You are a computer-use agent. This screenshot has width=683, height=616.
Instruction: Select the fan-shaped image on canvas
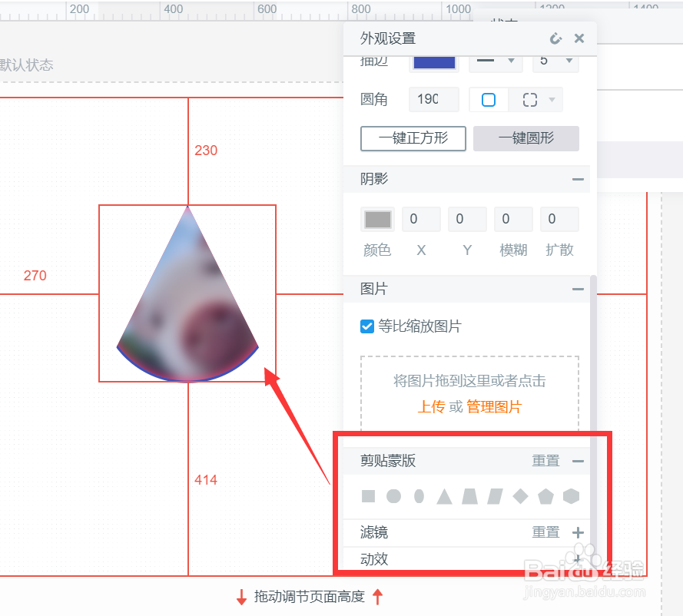[x=187, y=293]
